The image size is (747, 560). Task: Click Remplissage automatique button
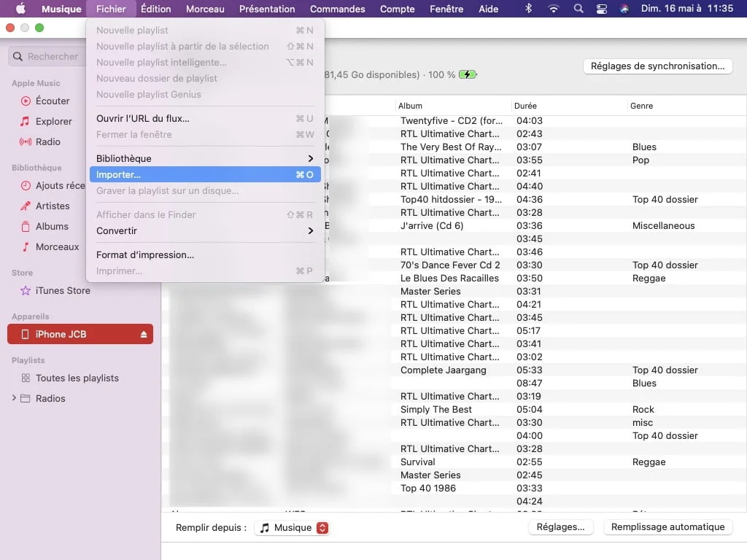tap(667, 527)
